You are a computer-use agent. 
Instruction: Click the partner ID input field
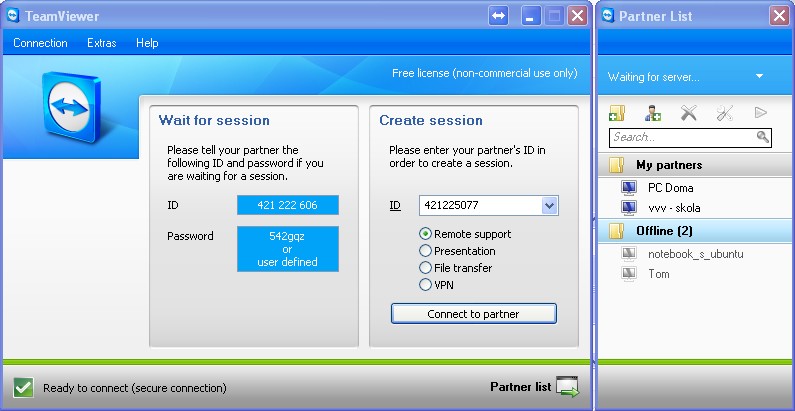pyautogui.click(x=480, y=205)
